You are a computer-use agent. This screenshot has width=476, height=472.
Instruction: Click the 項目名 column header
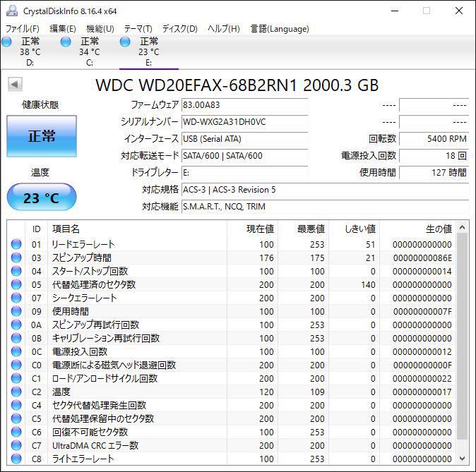137,229
